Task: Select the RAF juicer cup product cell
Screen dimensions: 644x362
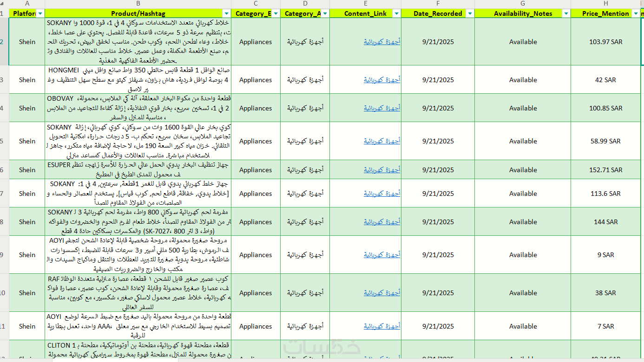Action: [138, 293]
